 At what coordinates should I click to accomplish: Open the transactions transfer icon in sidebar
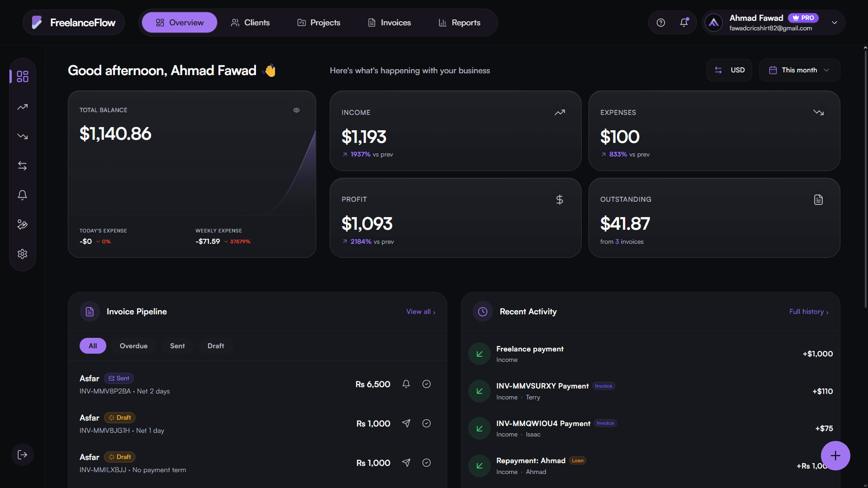(x=22, y=166)
